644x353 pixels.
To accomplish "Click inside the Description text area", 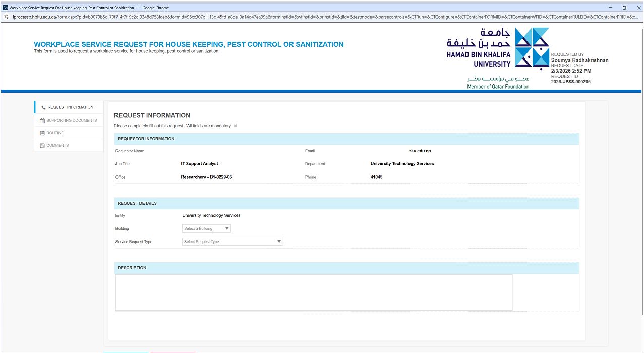I will click(x=314, y=292).
